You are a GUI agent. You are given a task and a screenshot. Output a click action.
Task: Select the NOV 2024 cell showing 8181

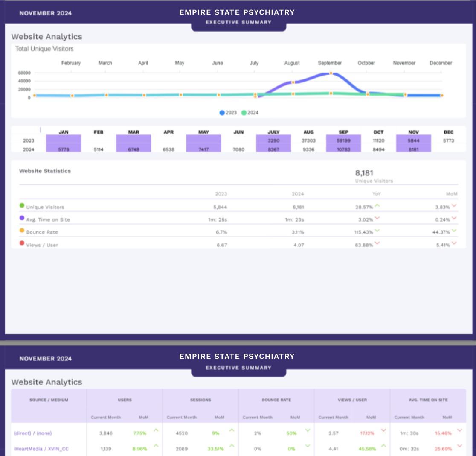413,149
